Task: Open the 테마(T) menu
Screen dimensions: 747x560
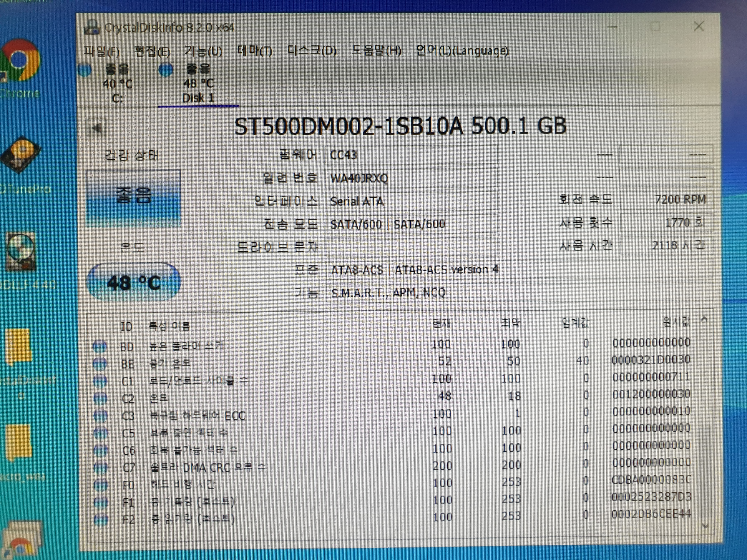Action: click(255, 51)
